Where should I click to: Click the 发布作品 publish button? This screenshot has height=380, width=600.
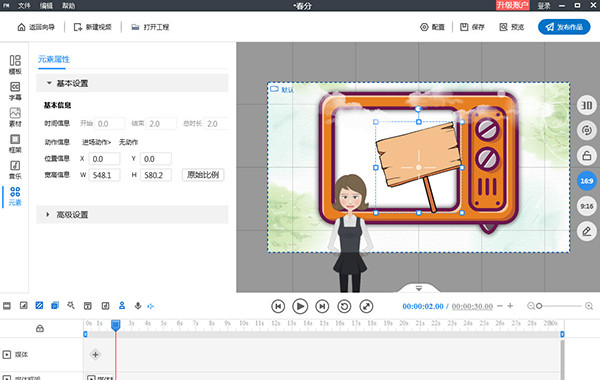tap(564, 27)
